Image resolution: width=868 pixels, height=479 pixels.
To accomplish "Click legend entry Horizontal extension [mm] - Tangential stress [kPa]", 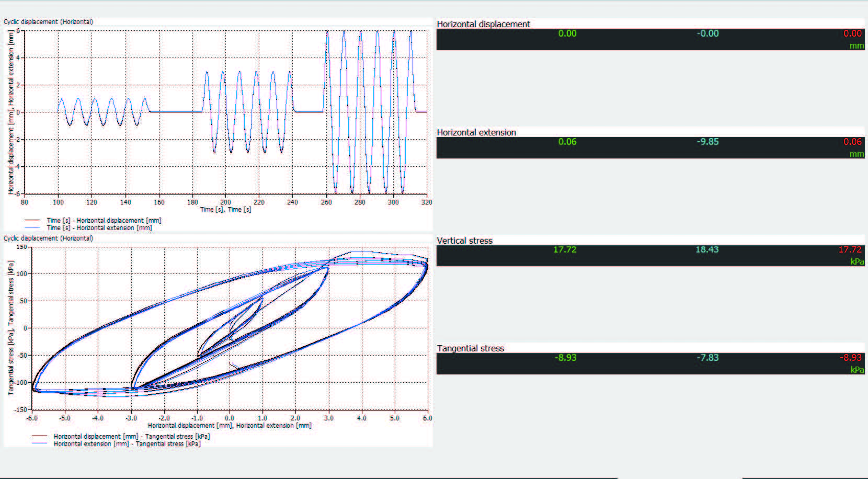I will (x=127, y=444).
